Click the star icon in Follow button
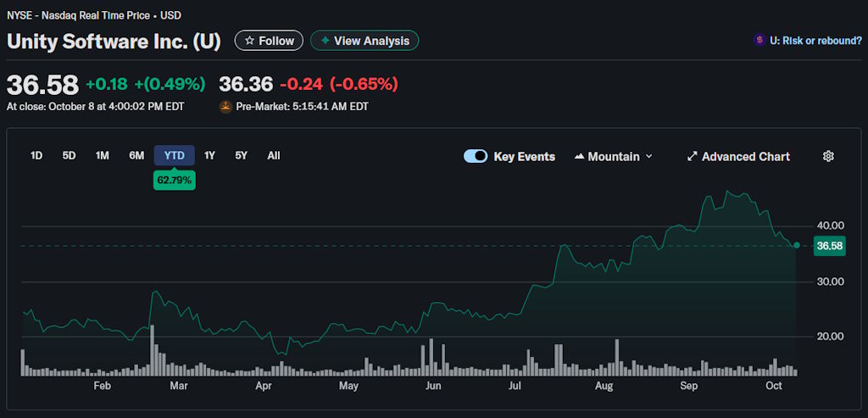The width and height of the screenshot is (868, 418). pyautogui.click(x=249, y=41)
